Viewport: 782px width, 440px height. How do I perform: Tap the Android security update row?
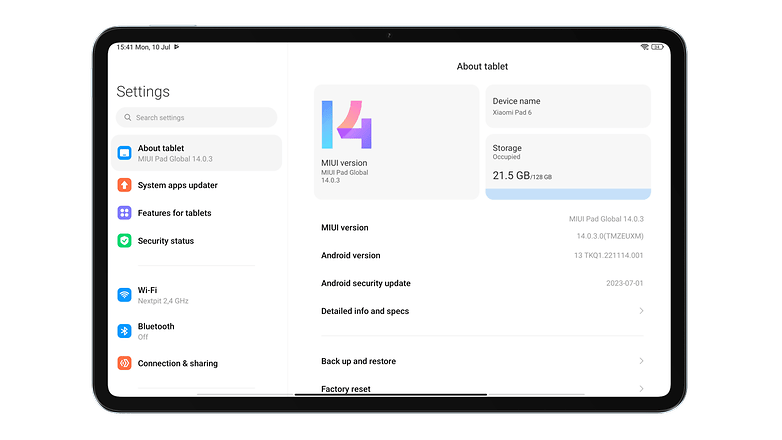pyautogui.click(x=482, y=283)
